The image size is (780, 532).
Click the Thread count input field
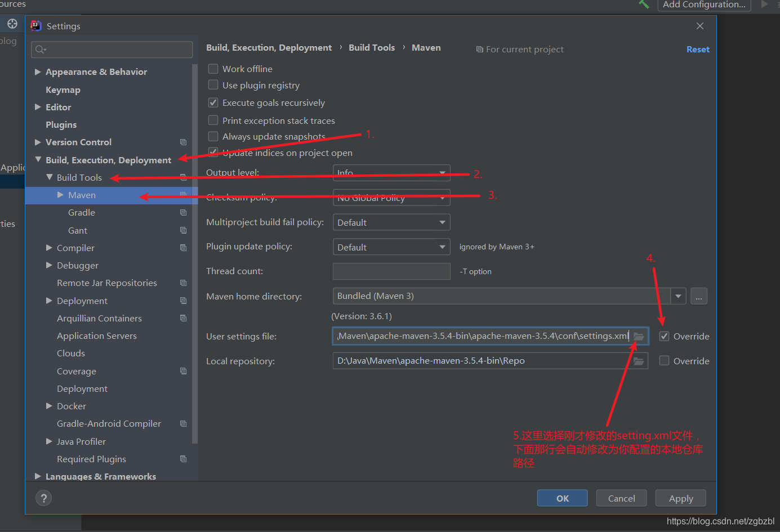coord(391,271)
